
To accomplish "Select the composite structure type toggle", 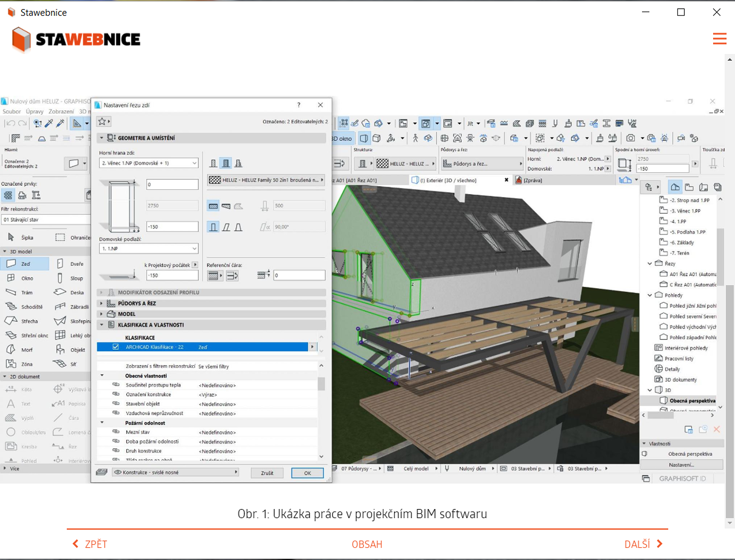I will pyautogui.click(x=226, y=163).
